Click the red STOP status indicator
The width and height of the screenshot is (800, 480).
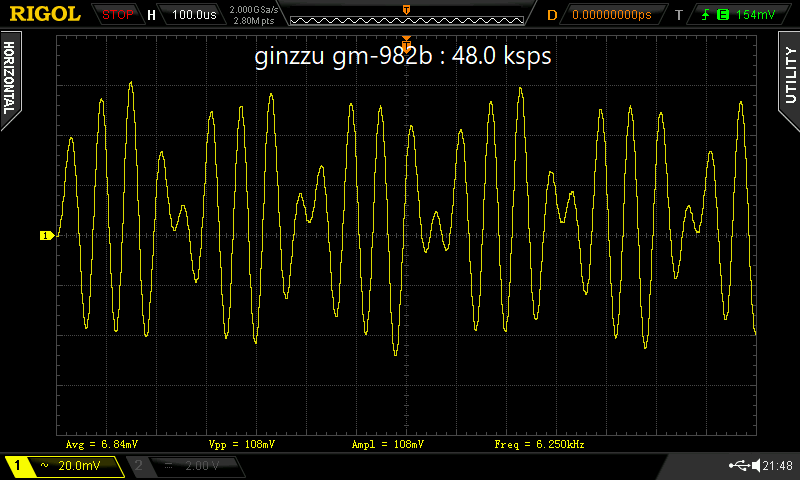point(118,15)
